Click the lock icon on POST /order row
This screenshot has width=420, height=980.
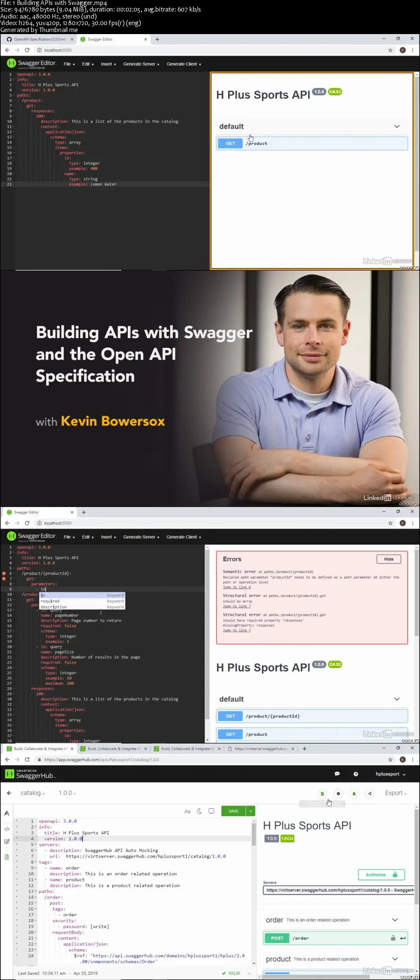(393, 938)
